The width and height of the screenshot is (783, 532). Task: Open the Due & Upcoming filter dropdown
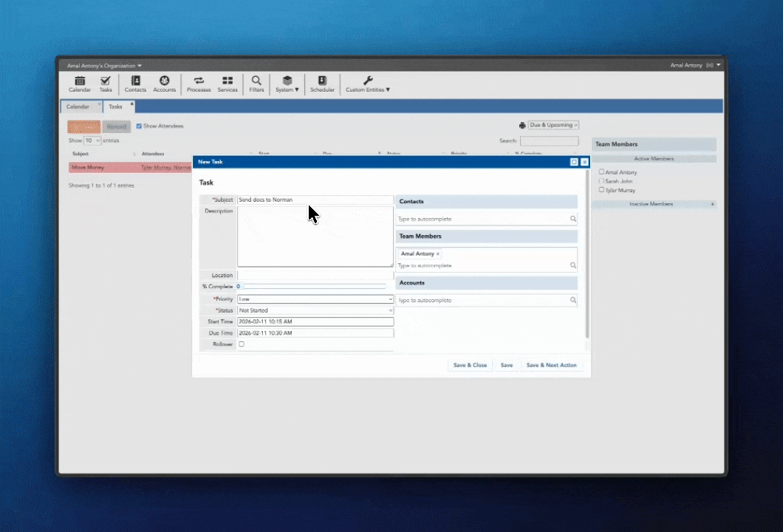(x=553, y=125)
